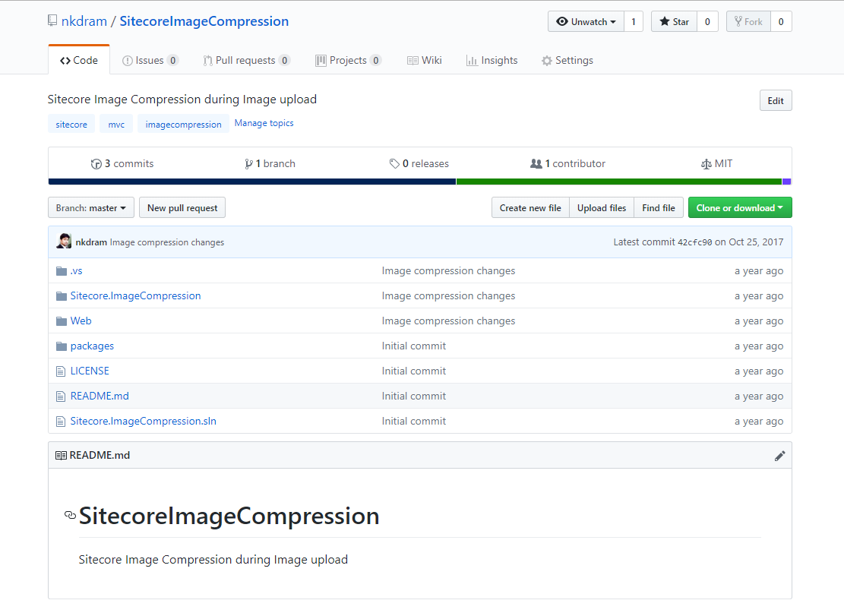Open the Sitecore.ImageCompression.sln file name
This screenshot has width=844, height=616.
143,422
